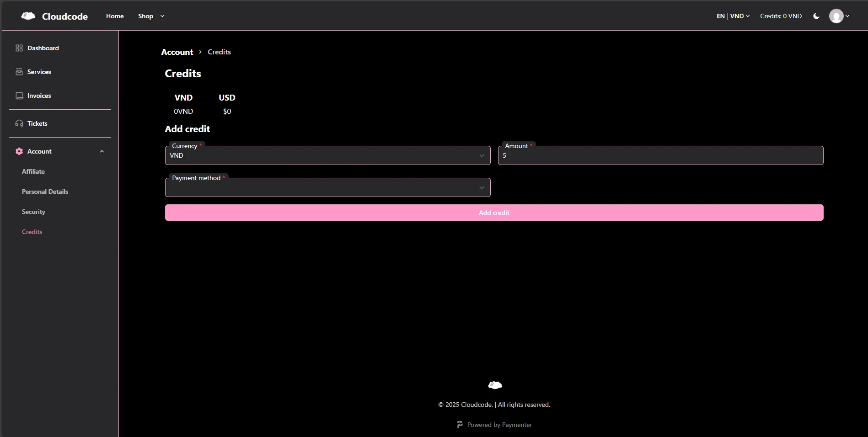This screenshot has width=868, height=437.
Task: Click the Account gear icon
Action: tap(19, 151)
